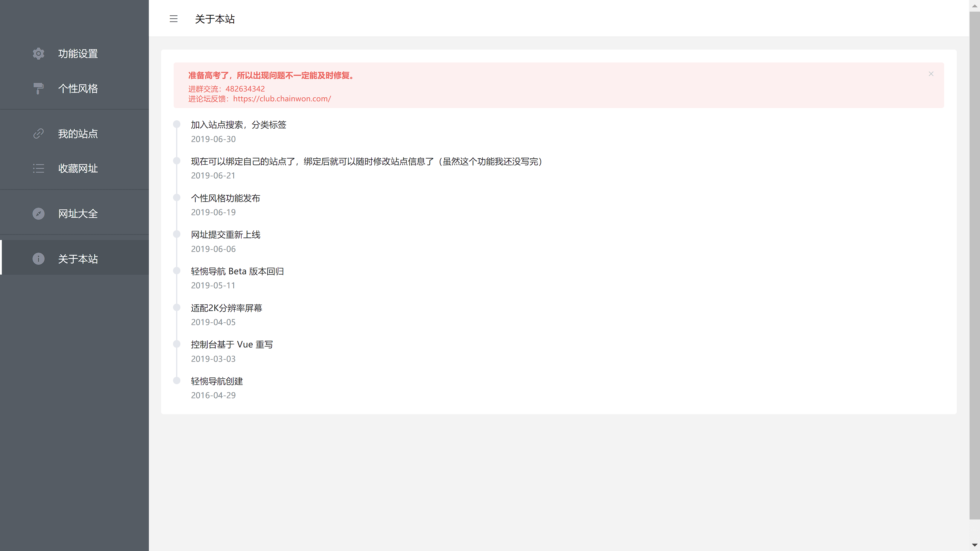
Task: Dismiss the pink 高考 notice banner
Action: pos(931,74)
